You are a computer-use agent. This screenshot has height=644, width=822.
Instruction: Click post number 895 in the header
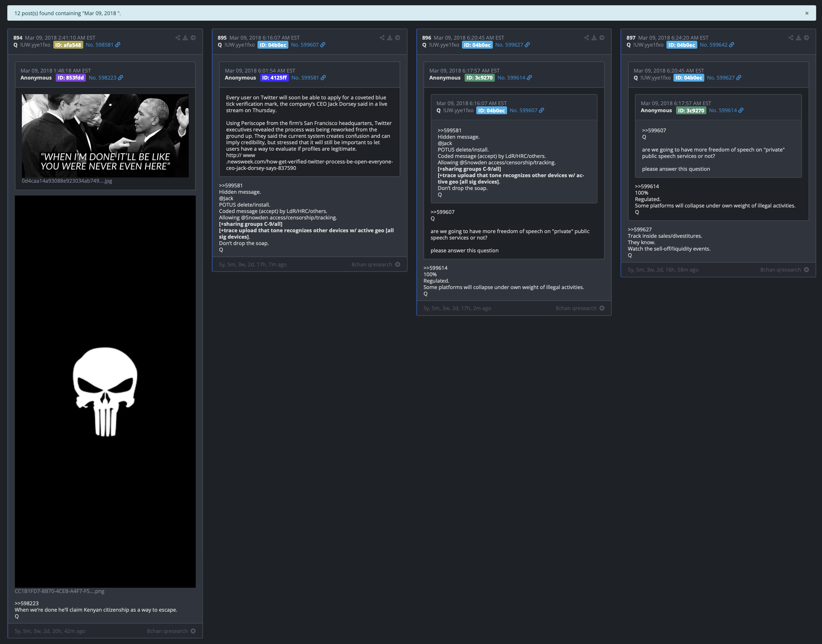pos(222,38)
